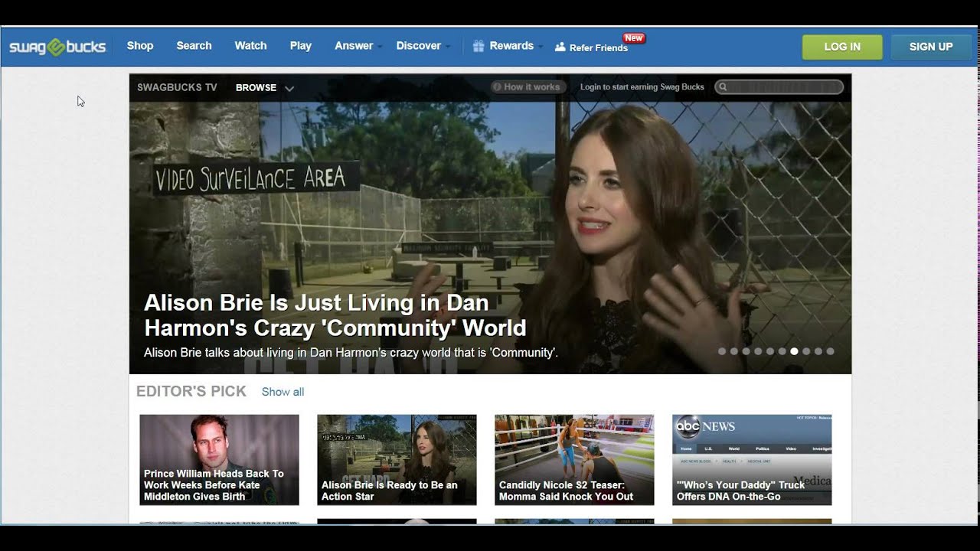The width and height of the screenshot is (980, 551).
Task: Select the active seventh carousel dot
Action: tap(794, 351)
